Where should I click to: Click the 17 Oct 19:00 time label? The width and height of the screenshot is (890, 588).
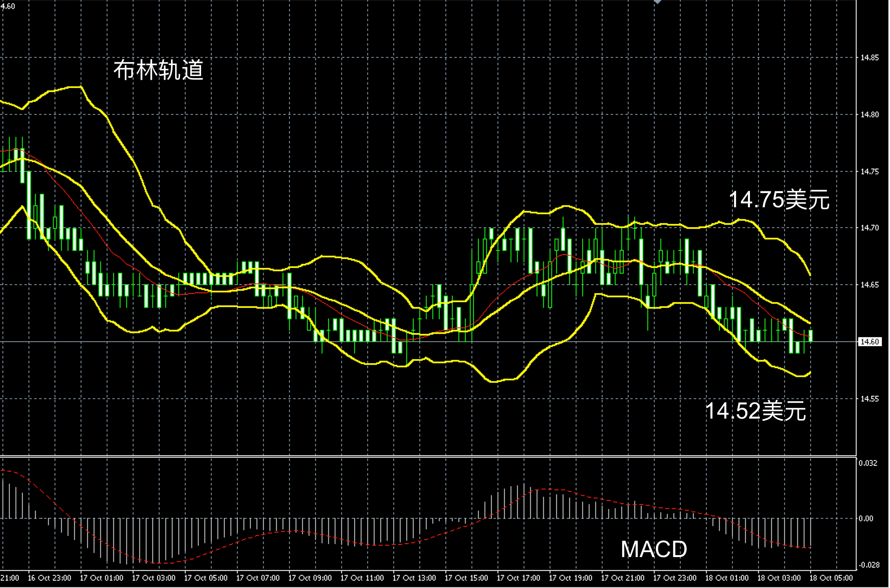570,578
